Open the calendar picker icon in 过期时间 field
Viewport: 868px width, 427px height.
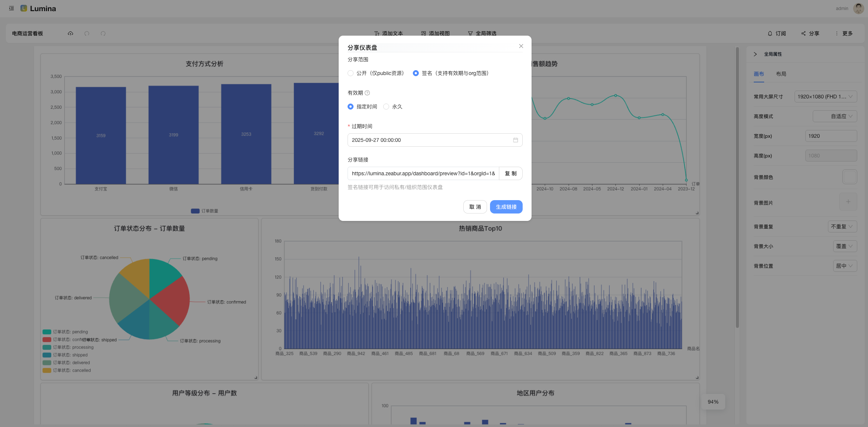click(x=515, y=140)
